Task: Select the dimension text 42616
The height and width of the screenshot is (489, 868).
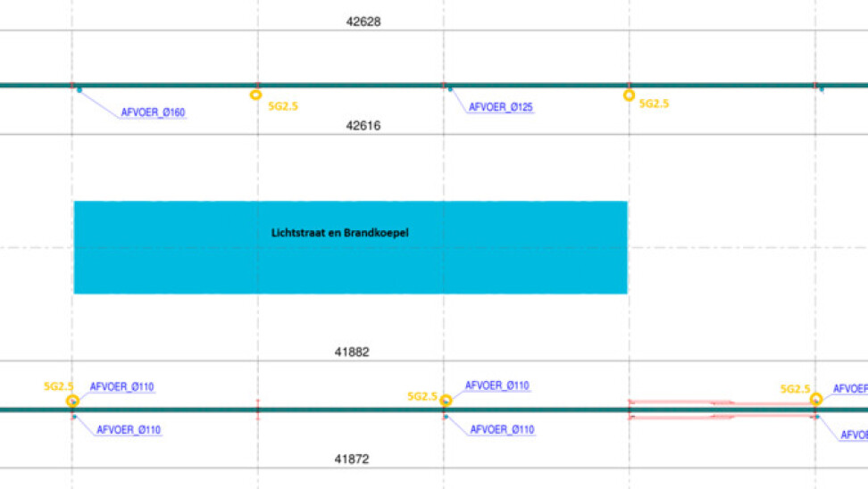Action: point(363,126)
